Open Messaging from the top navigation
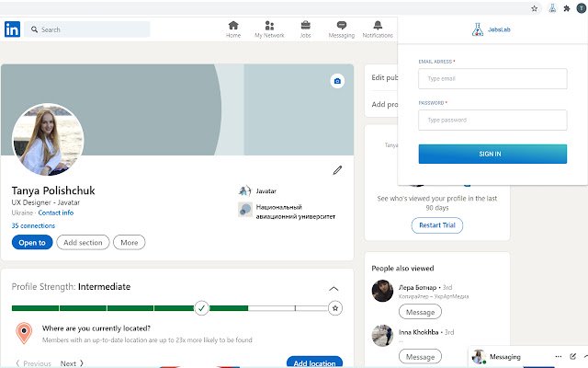Screen dimensions: 588x368 pos(341,29)
